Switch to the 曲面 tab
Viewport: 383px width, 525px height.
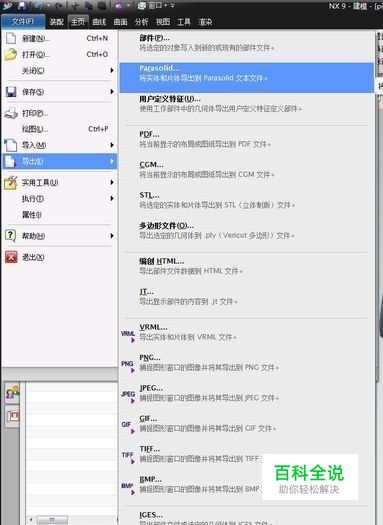(121, 22)
